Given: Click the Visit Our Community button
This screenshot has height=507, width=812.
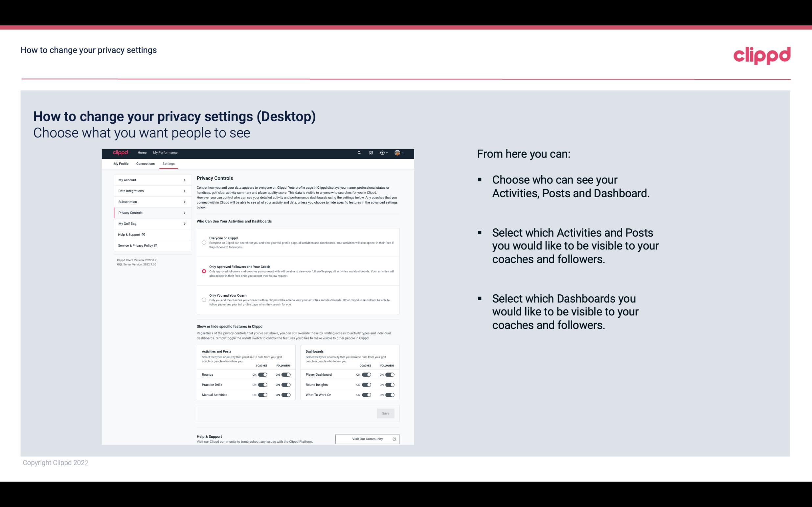Looking at the screenshot, I should tap(367, 439).
